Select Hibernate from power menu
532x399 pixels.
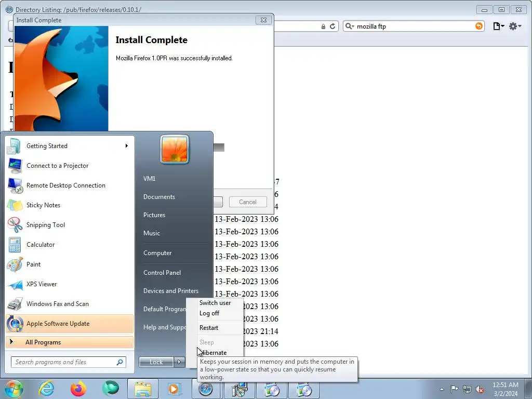pos(214,353)
